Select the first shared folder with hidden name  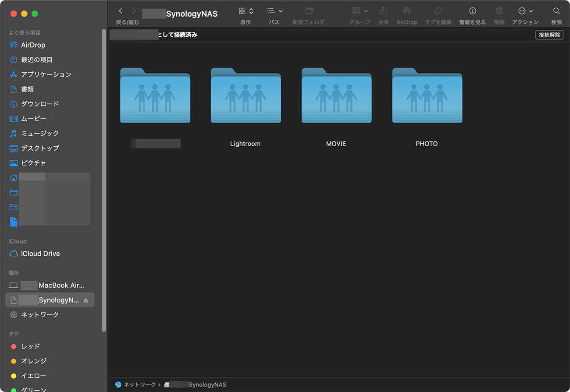[155, 95]
